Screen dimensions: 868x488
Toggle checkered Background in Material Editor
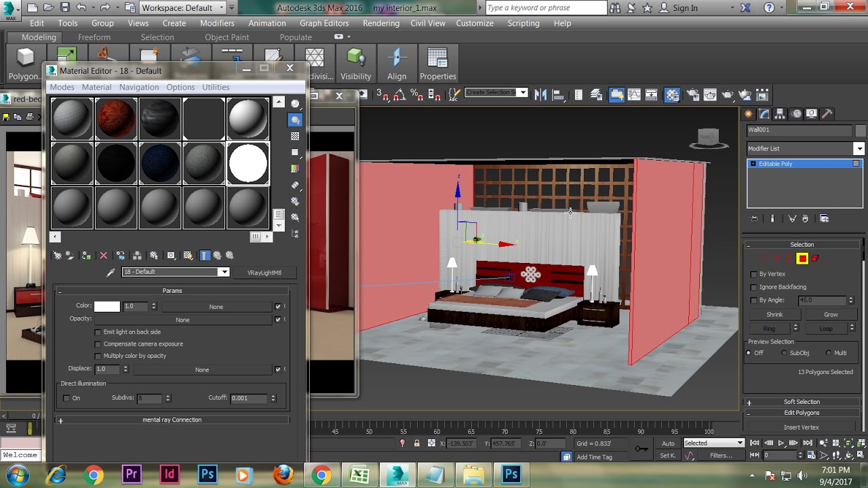point(295,136)
